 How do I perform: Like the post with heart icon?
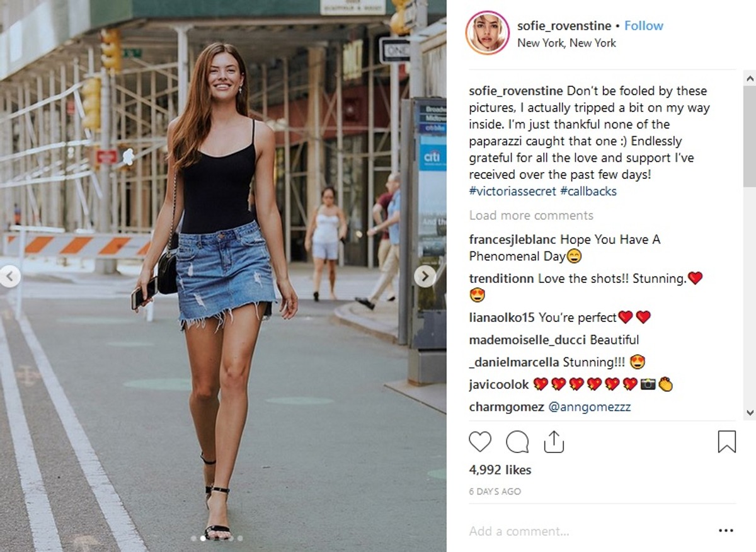[x=480, y=441]
